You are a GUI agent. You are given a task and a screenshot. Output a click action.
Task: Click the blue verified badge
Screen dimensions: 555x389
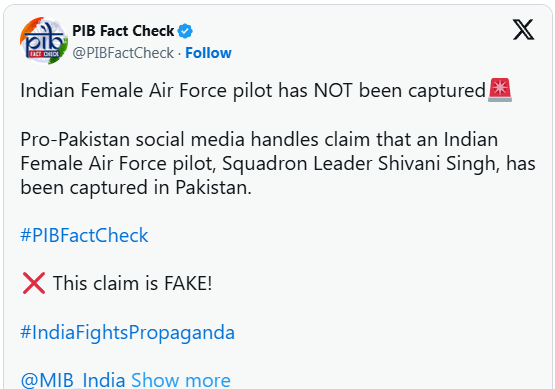pos(185,31)
